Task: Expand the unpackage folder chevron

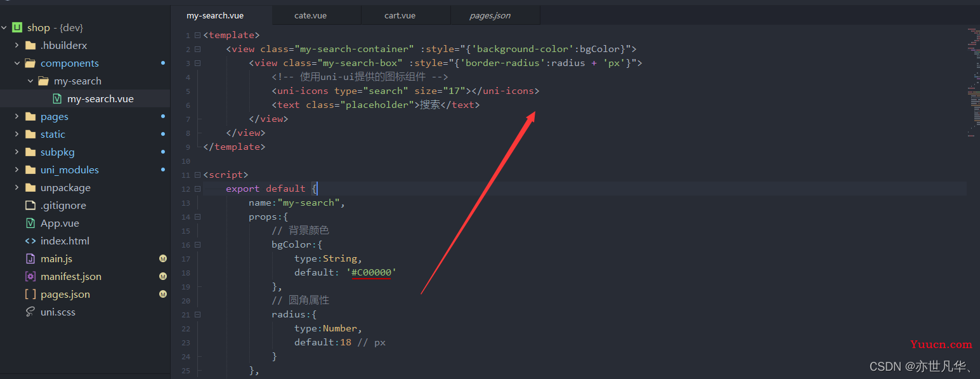Action: click(17, 188)
